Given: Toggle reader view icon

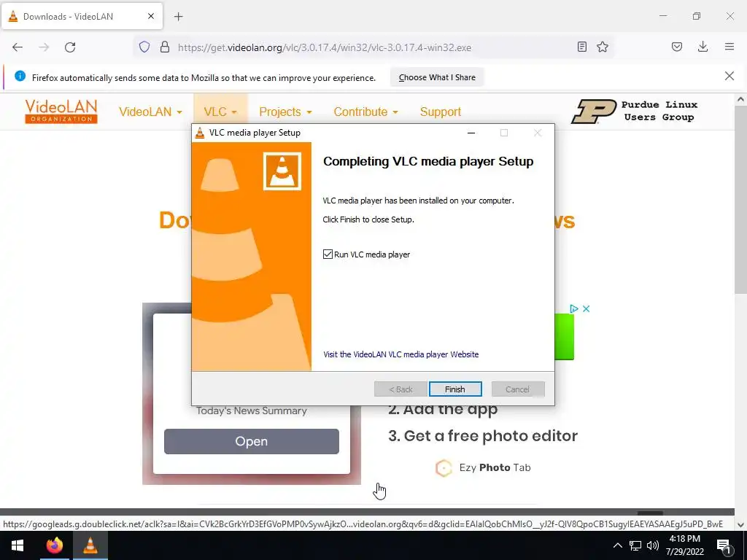Looking at the screenshot, I should [x=581, y=47].
